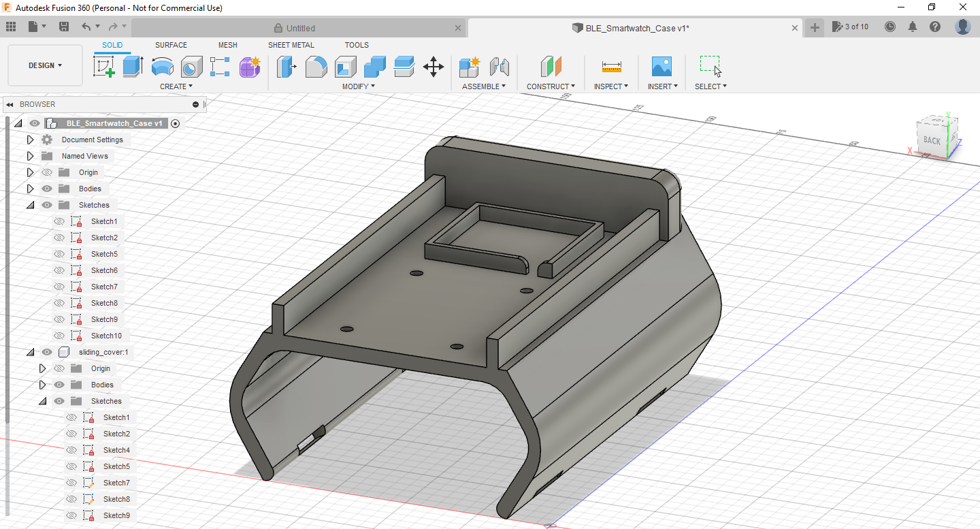Viewport: 980px width, 529px height.
Task: Select the Revolve tool
Action: (162, 67)
